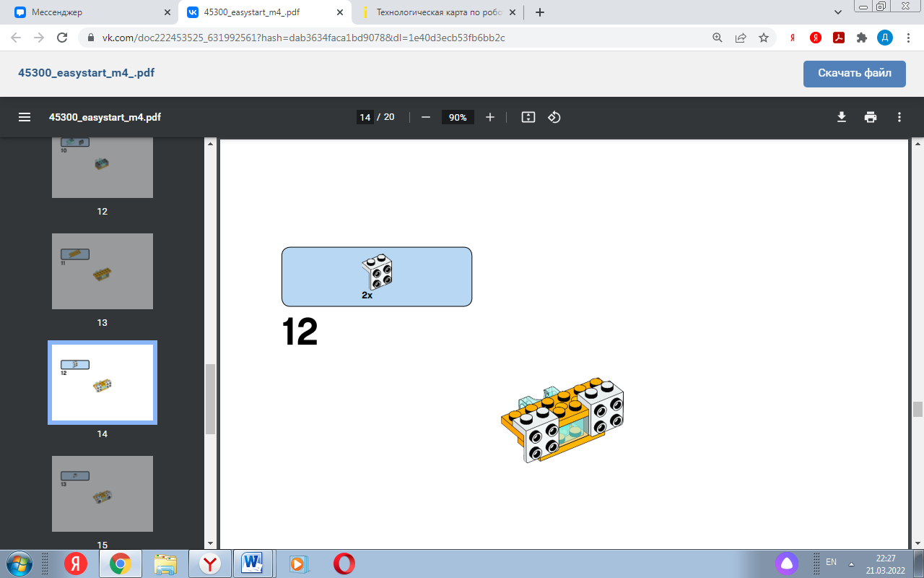The width and height of the screenshot is (924, 578).
Task: Open Opera from the taskbar
Action: click(344, 564)
